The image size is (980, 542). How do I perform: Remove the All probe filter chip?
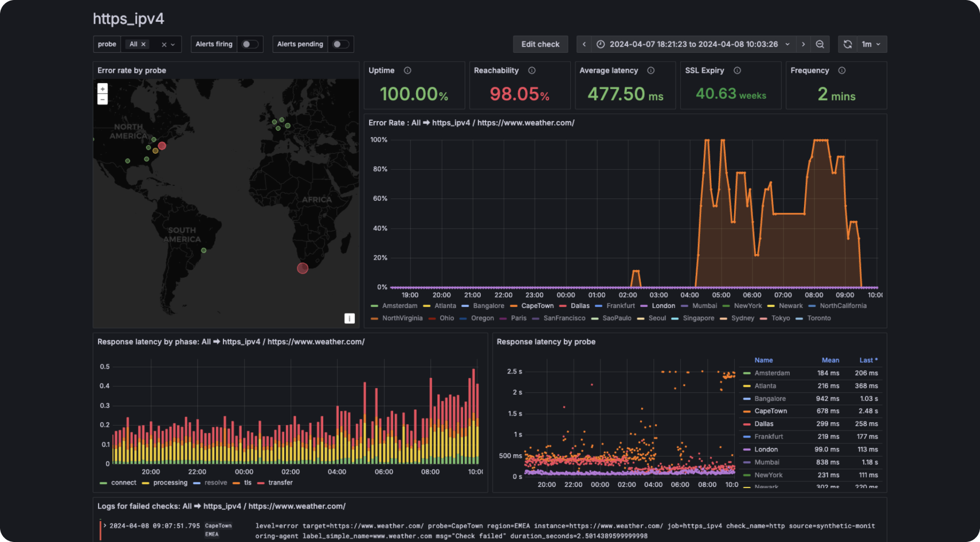tap(144, 44)
